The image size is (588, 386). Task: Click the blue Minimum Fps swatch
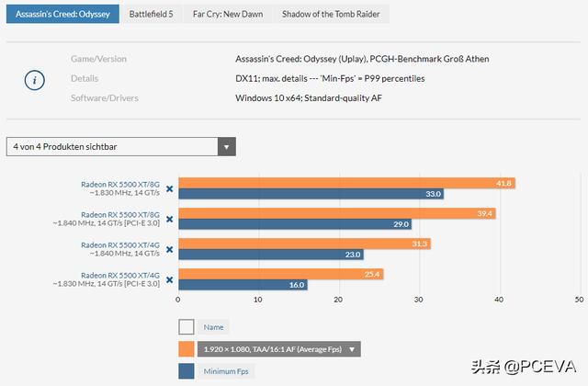pyautogui.click(x=187, y=371)
